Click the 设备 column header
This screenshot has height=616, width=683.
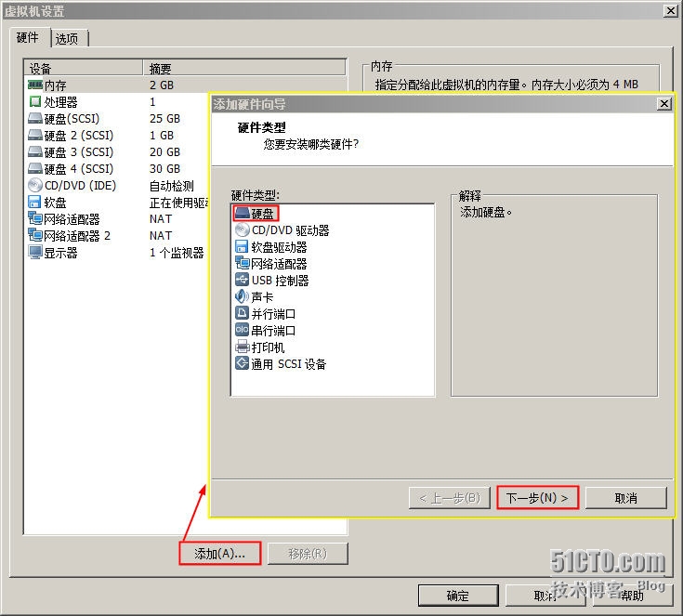(x=84, y=68)
